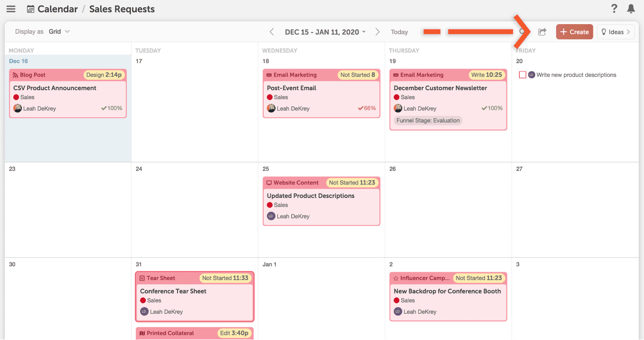
Task: Click the Sales Requests breadcrumb
Action: (x=122, y=9)
